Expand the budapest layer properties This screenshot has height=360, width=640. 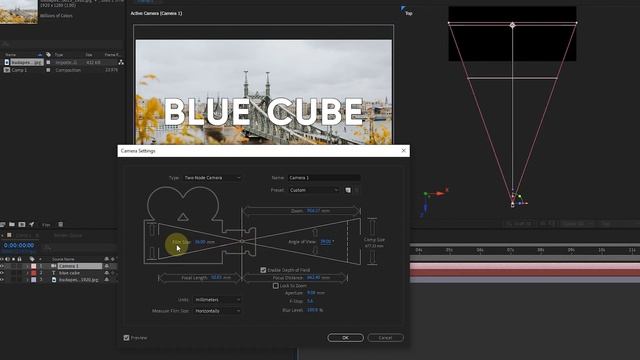tap(27, 280)
